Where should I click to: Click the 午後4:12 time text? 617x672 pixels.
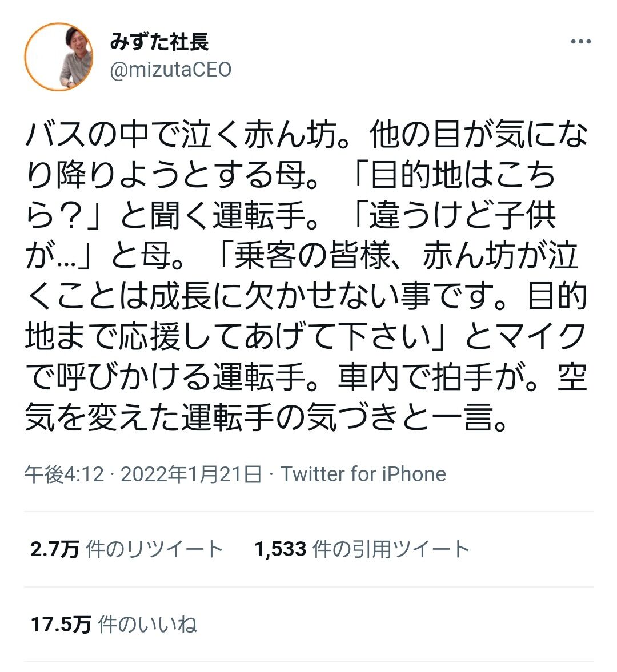coord(65,474)
